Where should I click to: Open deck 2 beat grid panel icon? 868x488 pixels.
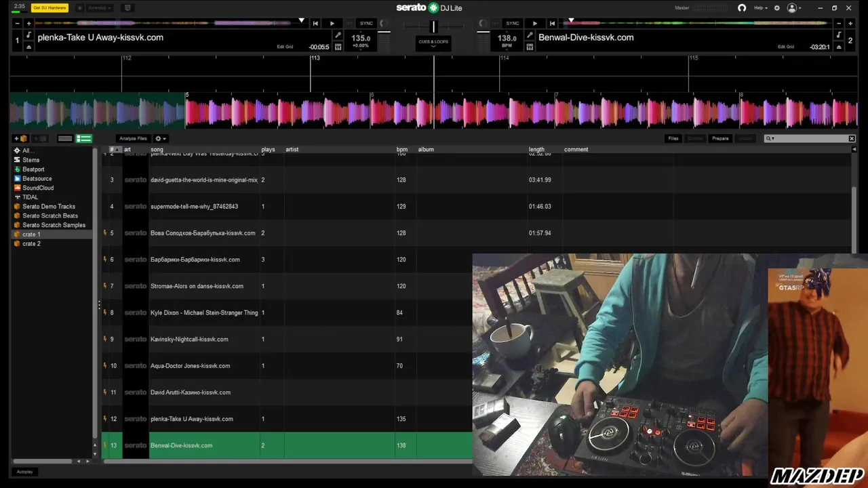(x=530, y=47)
